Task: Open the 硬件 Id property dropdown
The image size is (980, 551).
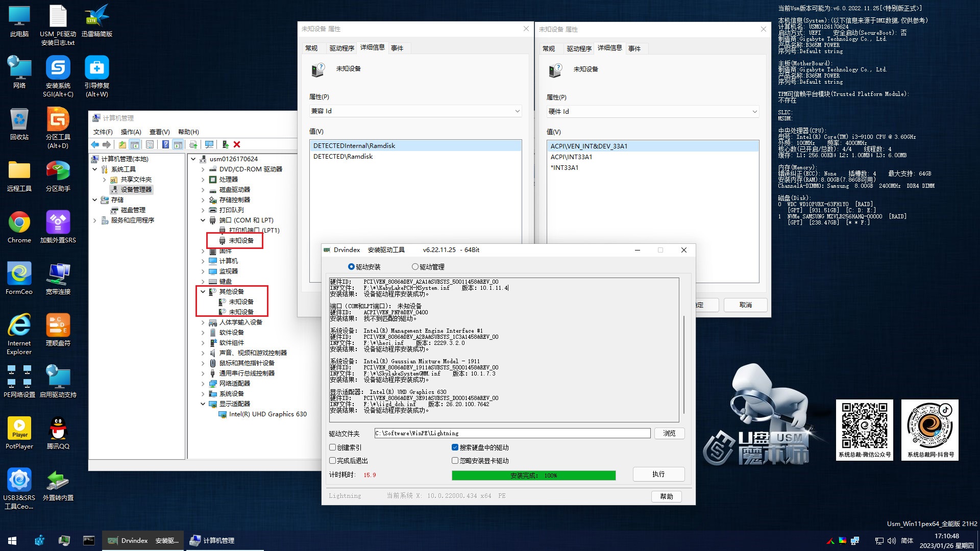Action: (x=653, y=111)
